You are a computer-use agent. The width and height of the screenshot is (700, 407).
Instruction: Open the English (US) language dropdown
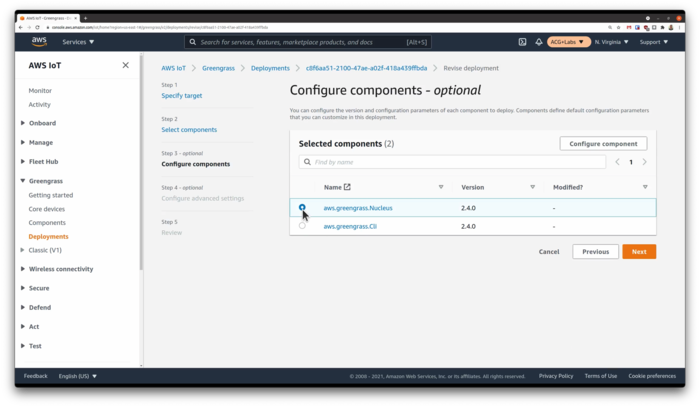pos(78,376)
